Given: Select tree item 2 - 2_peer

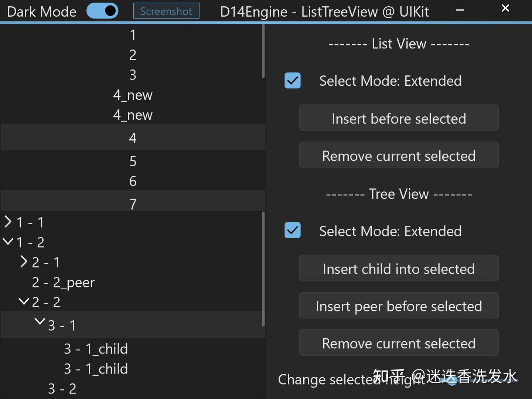Looking at the screenshot, I should (63, 282).
